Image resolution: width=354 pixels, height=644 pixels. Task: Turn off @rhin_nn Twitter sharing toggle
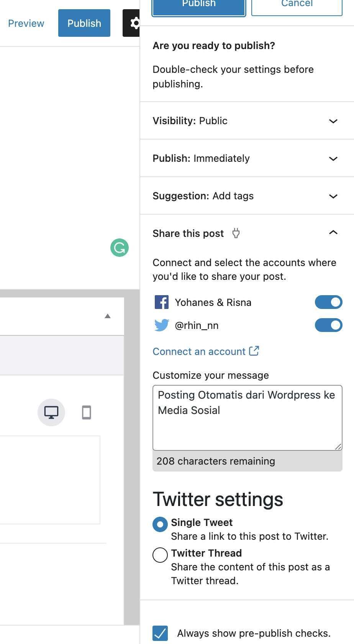tap(328, 325)
